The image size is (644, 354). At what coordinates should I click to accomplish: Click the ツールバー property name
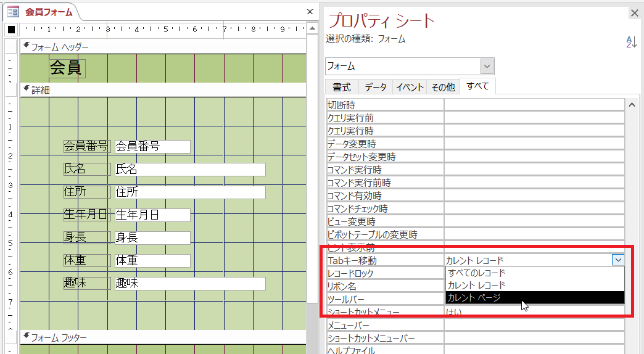346,299
